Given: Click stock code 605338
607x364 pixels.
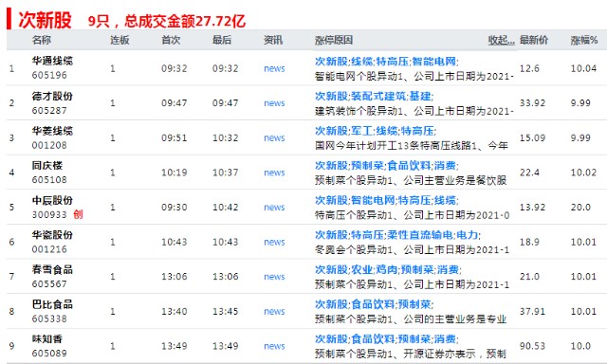Looking at the screenshot, I should point(49,318).
